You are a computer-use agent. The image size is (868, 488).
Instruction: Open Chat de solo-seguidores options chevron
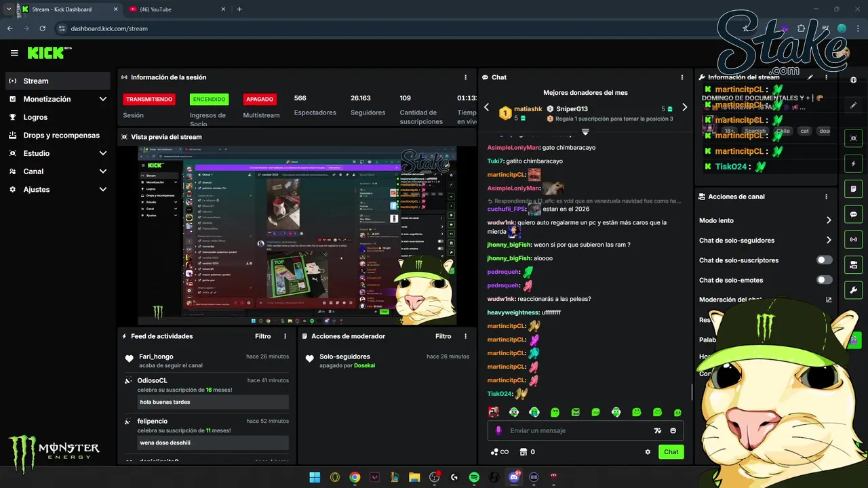[829, 240]
